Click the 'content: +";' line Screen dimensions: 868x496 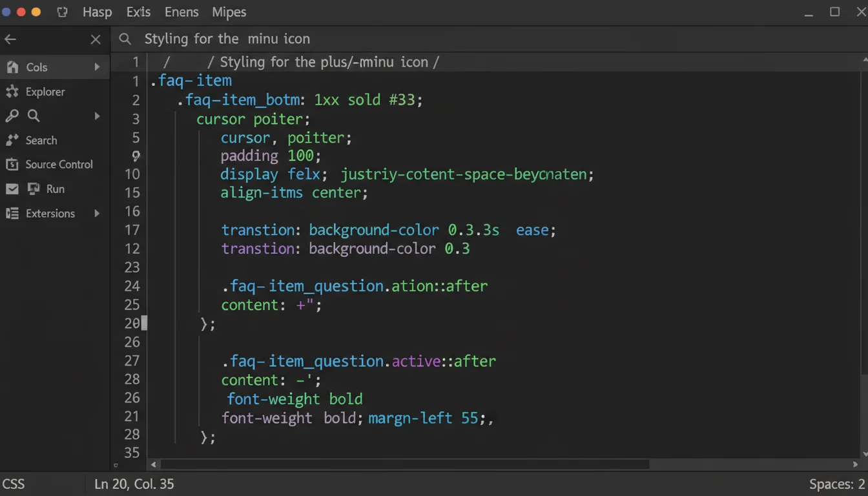coord(271,305)
